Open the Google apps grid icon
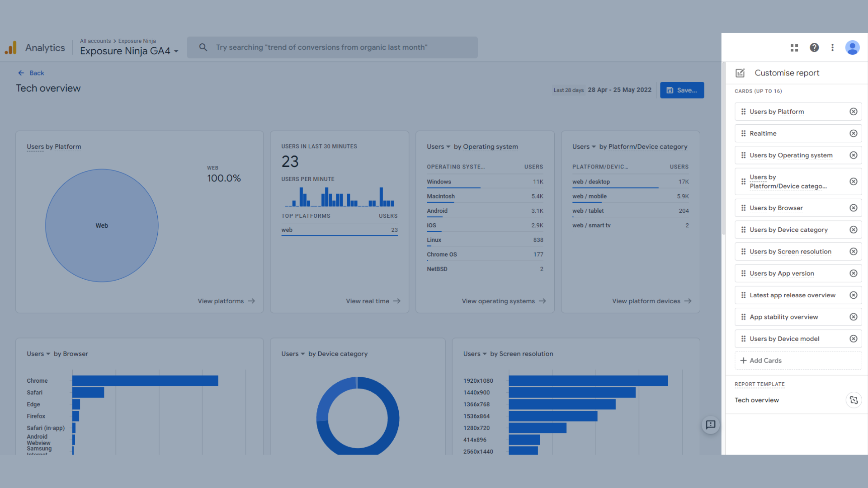The height and width of the screenshot is (488, 868). (794, 48)
